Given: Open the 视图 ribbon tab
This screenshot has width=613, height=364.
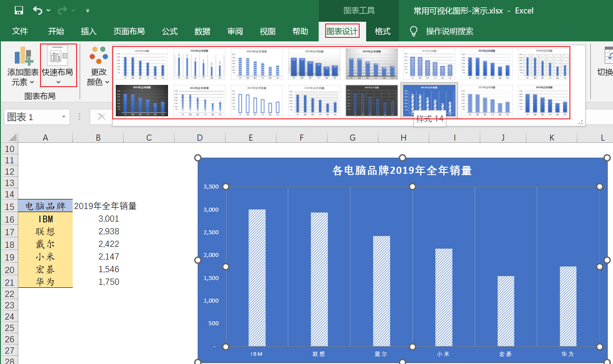Looking at the screenshot, I should [268, 31].
